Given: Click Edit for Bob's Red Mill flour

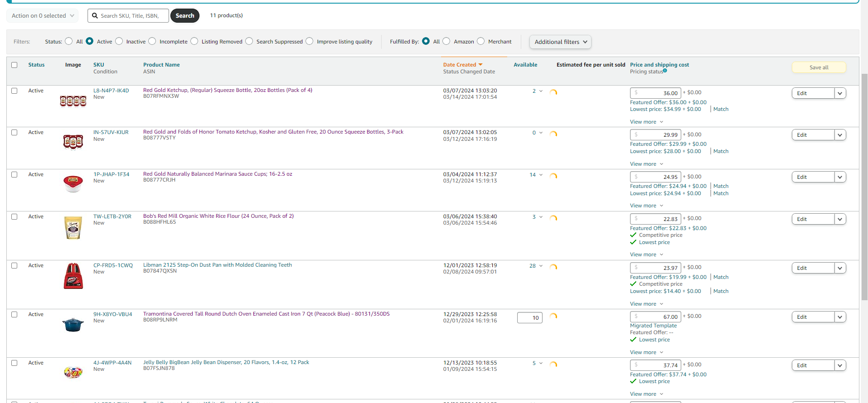Looking at the screenshot, I should [x=813, y=219].
